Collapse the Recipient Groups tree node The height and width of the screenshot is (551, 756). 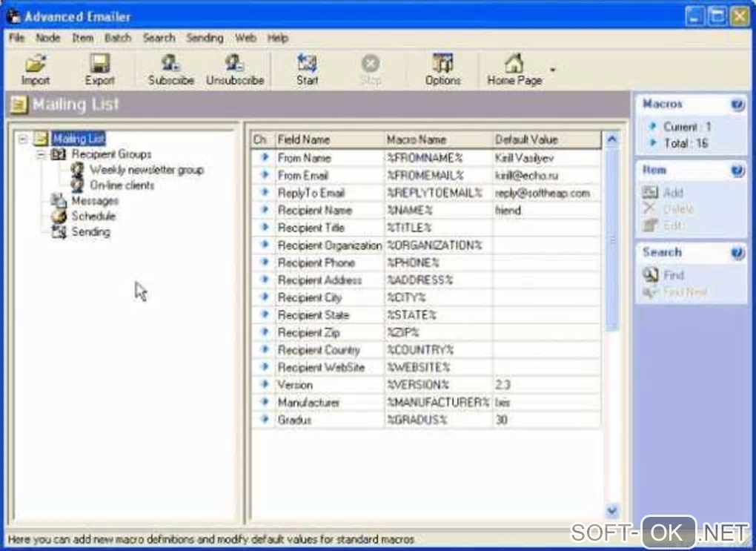pyautogui.click(x=41, y=154)
